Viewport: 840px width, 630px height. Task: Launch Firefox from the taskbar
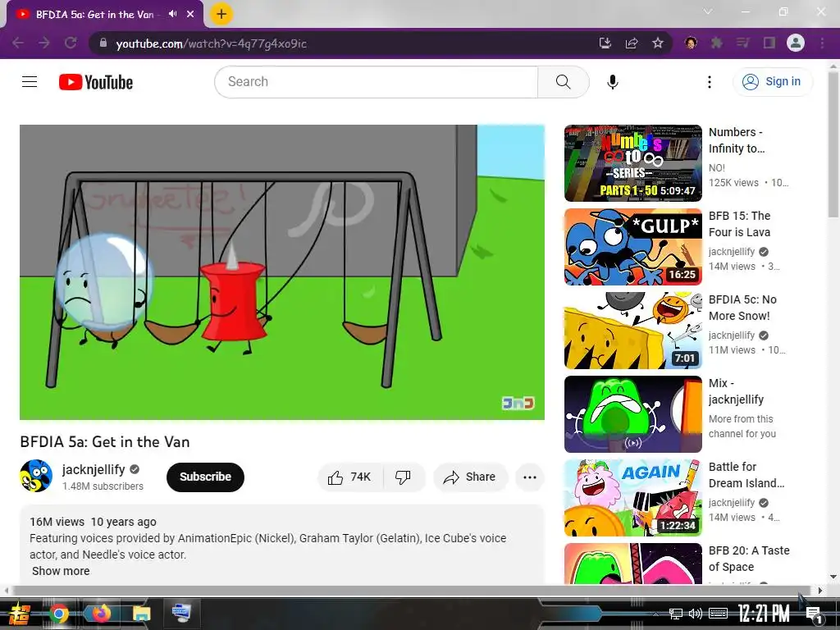pyautogui.click(x=101, y=613)
